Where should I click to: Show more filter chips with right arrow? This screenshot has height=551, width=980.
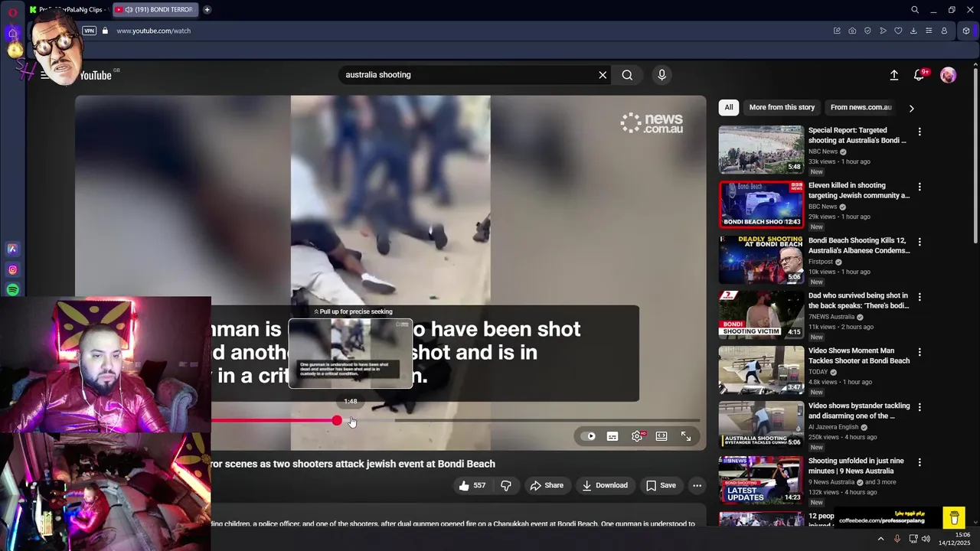click(911, 108)
